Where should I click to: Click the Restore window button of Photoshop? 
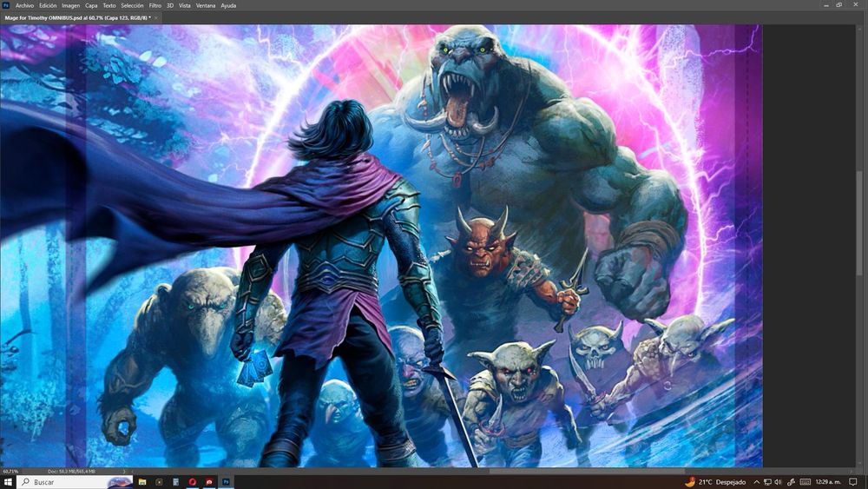coord(839,5)
